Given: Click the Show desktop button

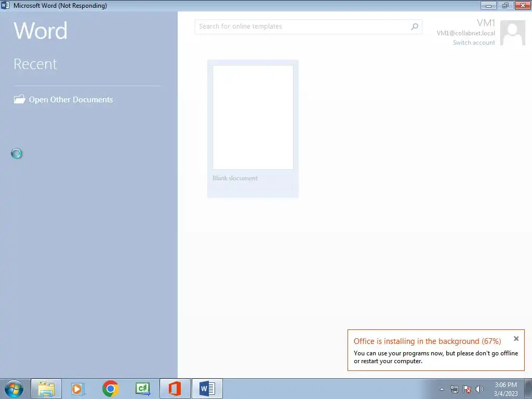Looking at the screenshot, I should tap(528, 389).
